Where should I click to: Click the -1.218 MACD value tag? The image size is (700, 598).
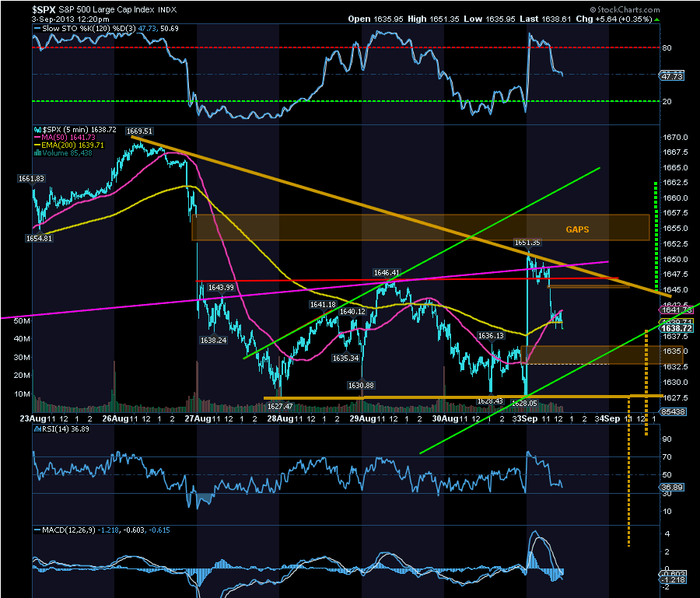tap(673, 579)
